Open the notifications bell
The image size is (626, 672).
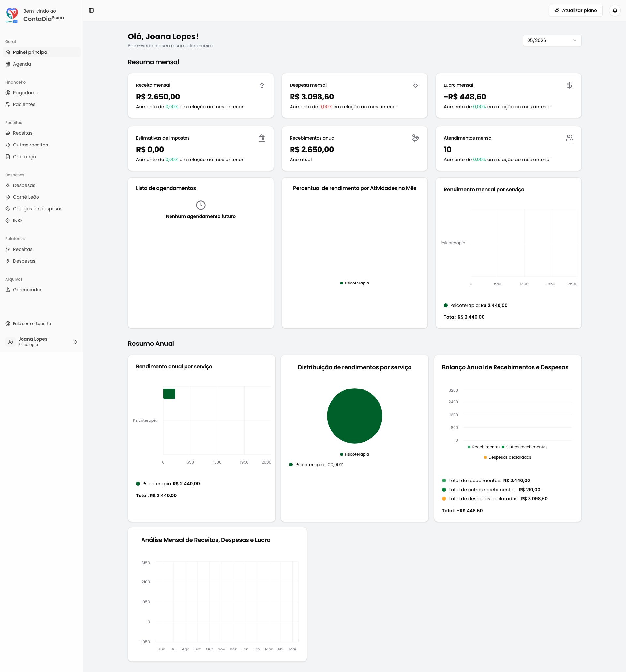(615, 10)
